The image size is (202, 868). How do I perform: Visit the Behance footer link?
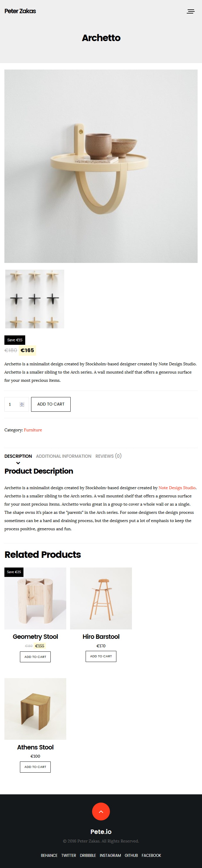(49, 855)
